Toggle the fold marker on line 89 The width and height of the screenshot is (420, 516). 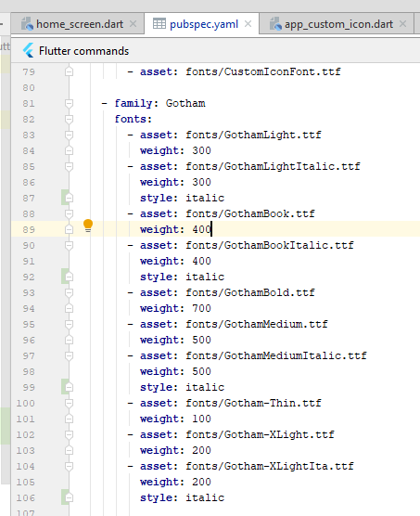click(x=69, y=229)
